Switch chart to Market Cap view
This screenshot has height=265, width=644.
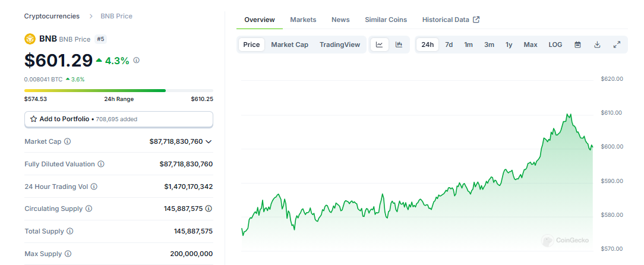click(x=289, y=45)
